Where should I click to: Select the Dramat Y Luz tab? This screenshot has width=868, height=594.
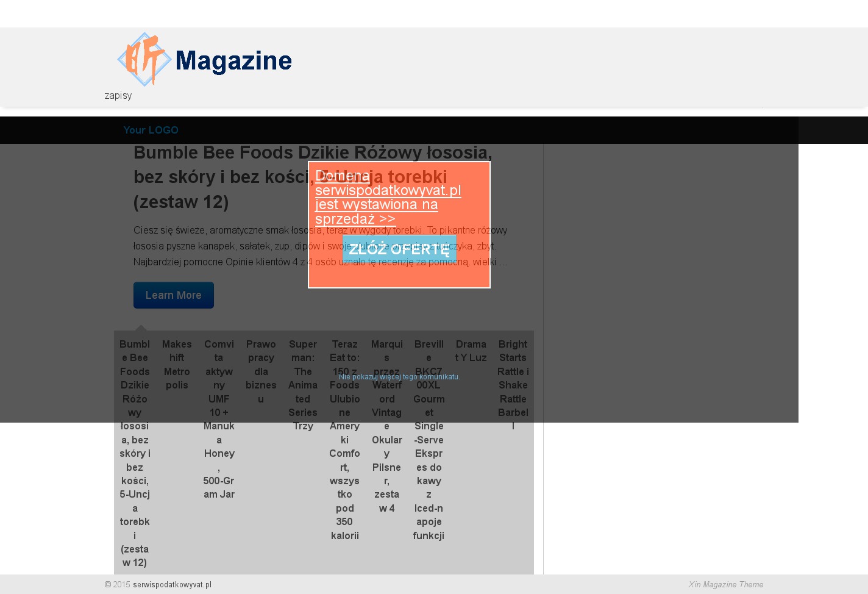tap(471, 351)
